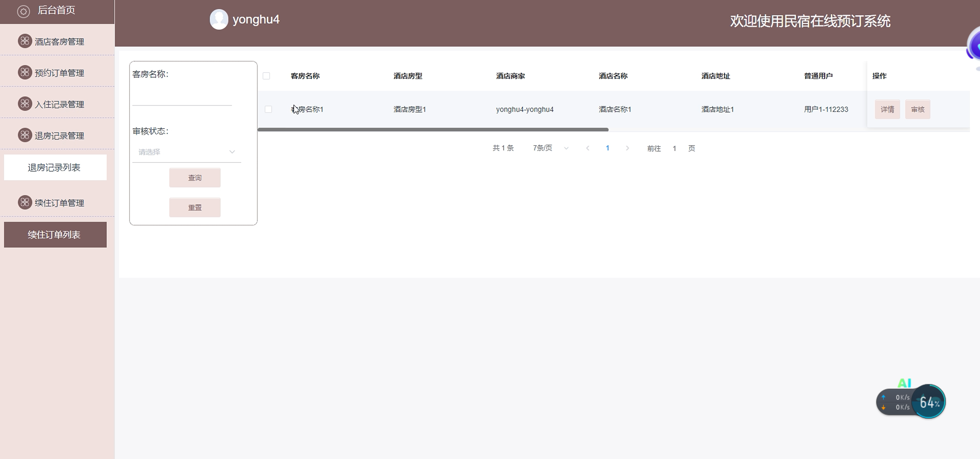
Task: Click the network speed 64% widget
Action: [x=929, y=402]
